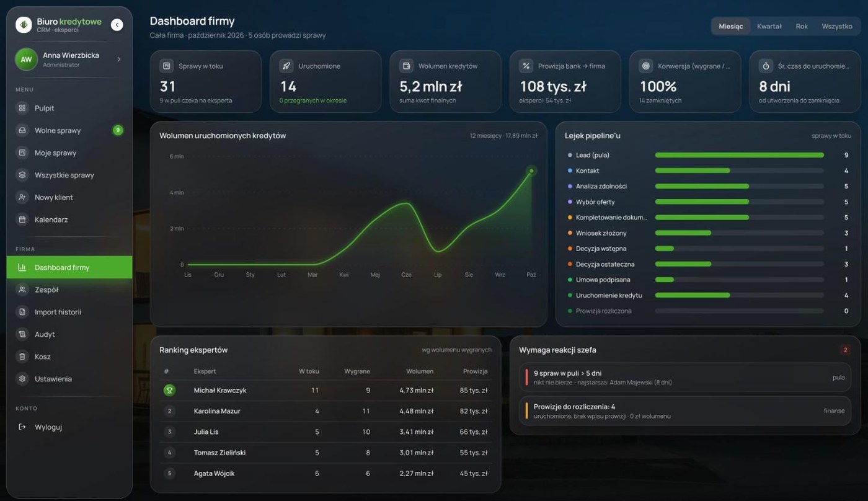Click the Ustawienia gear icon
The height and width of the screenshot is (501, 868).
coord(22,379)
